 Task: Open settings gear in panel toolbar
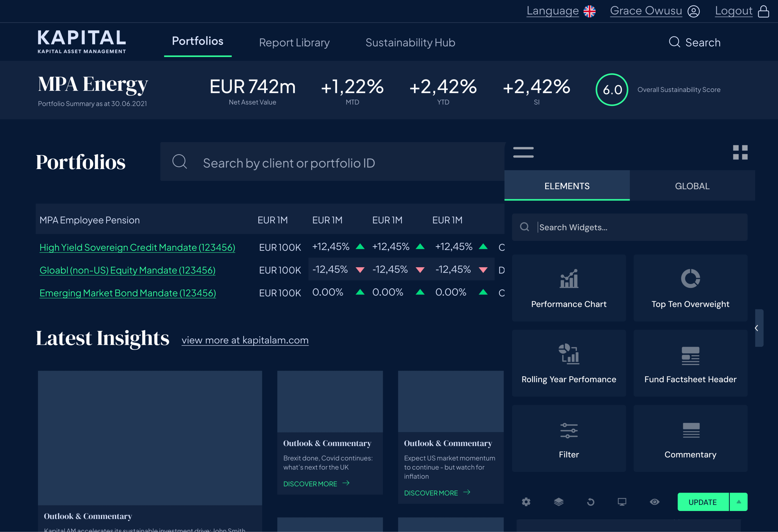[526, 502]
